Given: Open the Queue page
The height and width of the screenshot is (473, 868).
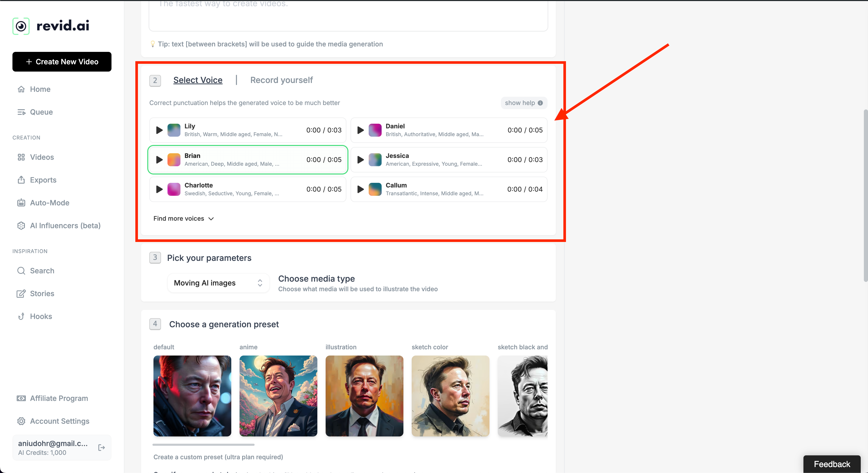Looking at the screenshot, I should (x=41, y=112).
